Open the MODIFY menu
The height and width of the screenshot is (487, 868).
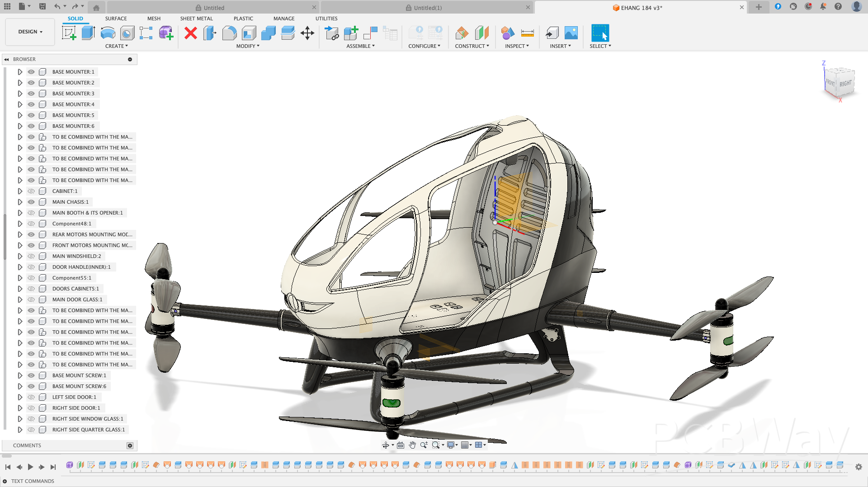pyautogui.click(x=248, y=46)
